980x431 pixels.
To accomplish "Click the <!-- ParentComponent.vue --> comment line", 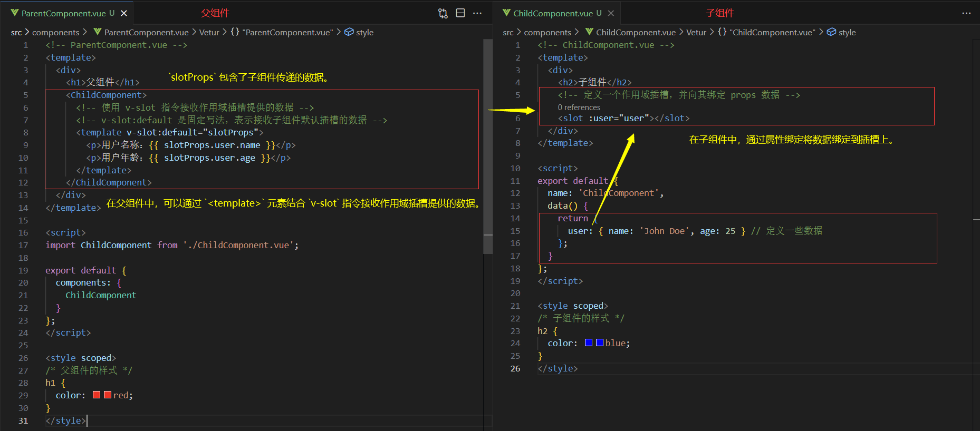I will pos(117,45).
